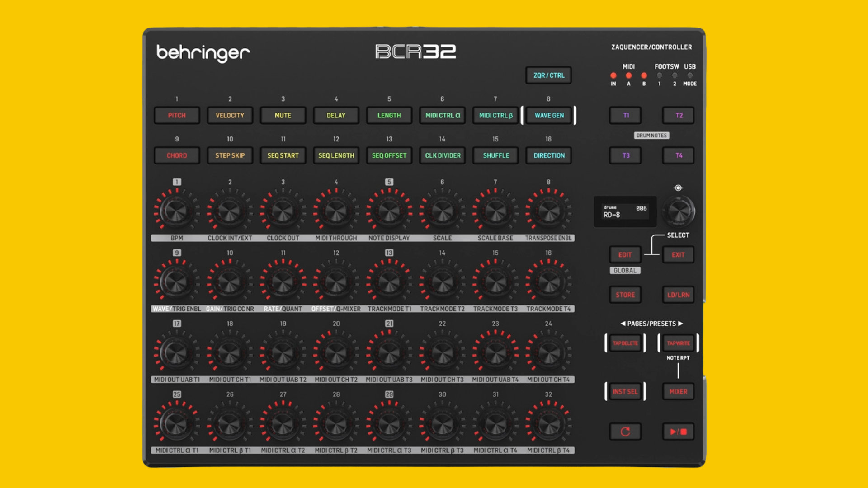This screenshot has width=868, height=488.
Task: Click the loop/reset circular arrow button
Action: point(625,432)
